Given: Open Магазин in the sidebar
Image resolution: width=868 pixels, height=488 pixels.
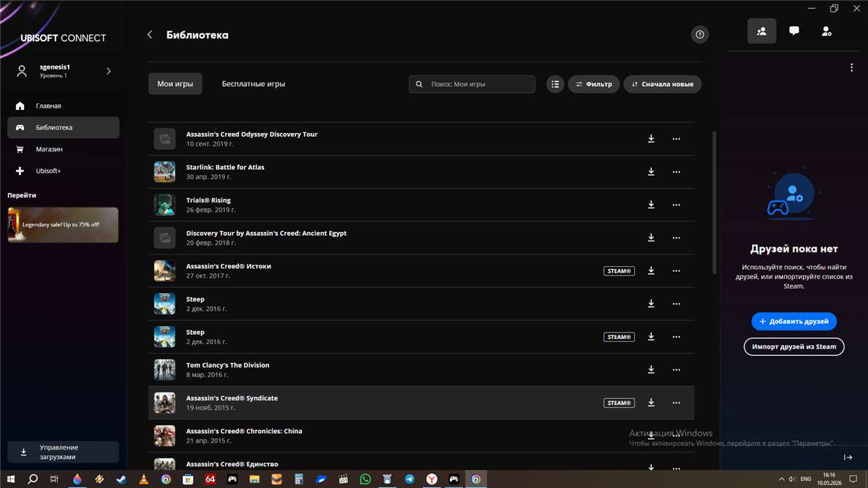Looking at the screenshot, I should (x=63, y=149).
